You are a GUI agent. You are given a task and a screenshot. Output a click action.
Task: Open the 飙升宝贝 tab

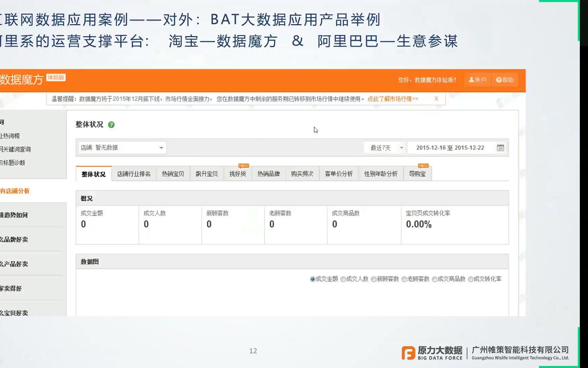pos(207,174)
